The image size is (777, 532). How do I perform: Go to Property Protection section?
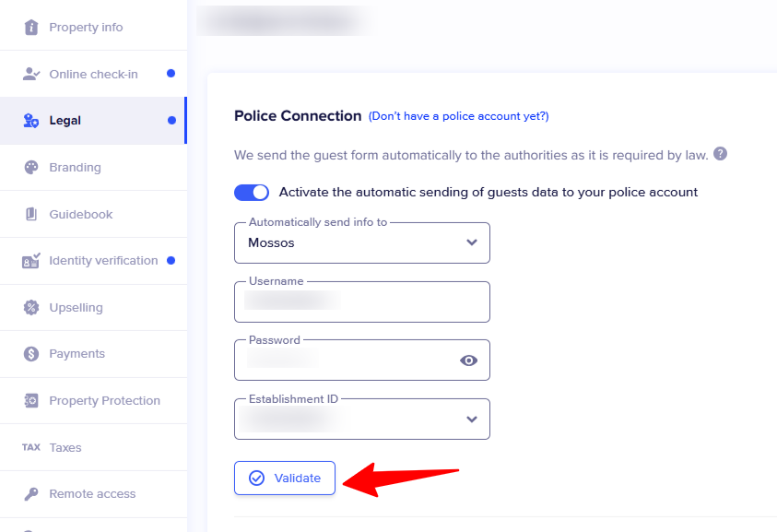point(93,400)
